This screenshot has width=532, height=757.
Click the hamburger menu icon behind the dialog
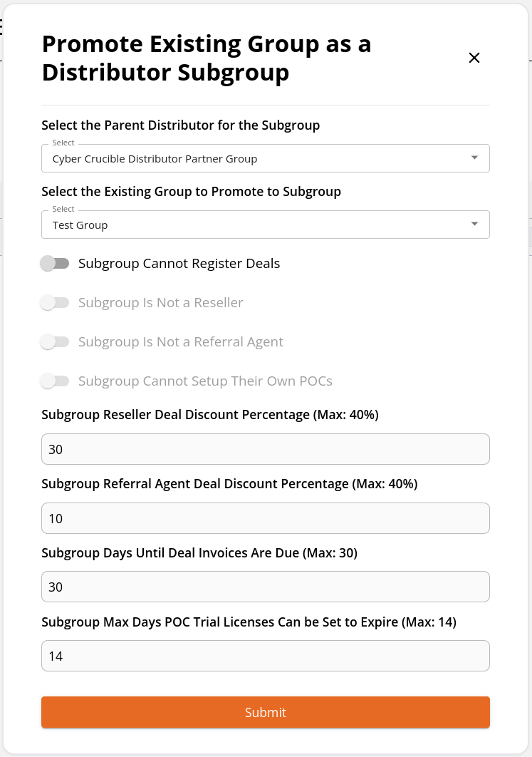click(1, 27)
